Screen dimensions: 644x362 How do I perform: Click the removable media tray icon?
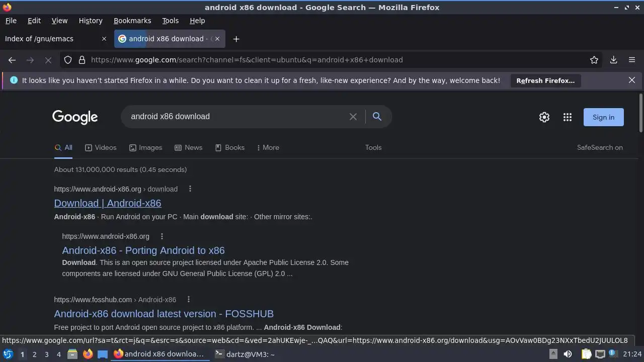pyautogui.click(x=553, y=354)
